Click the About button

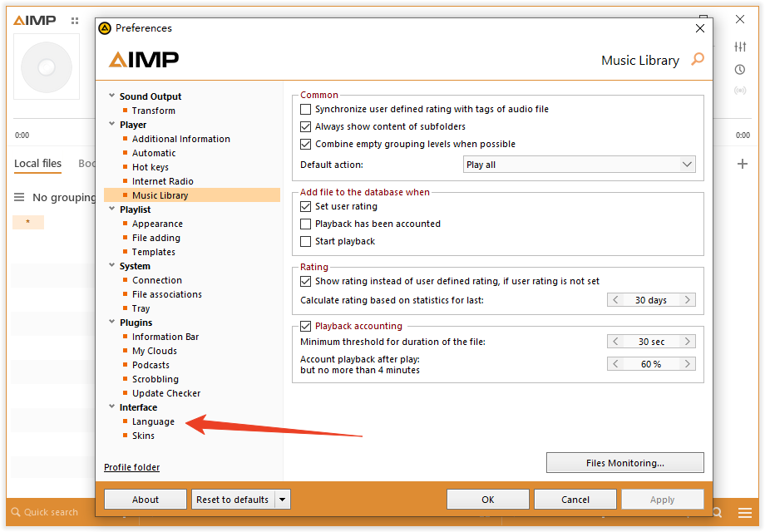(146, 500)
